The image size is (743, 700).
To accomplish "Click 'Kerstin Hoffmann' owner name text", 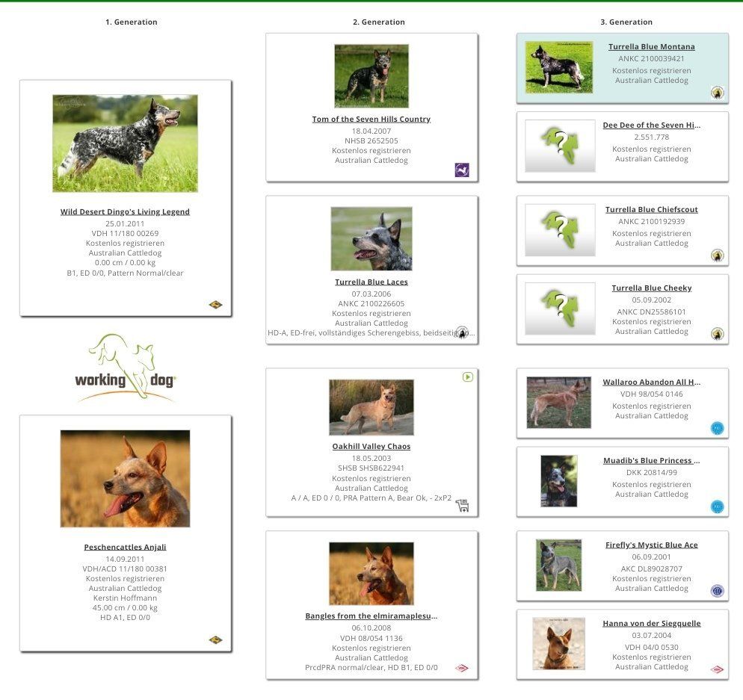I will [x=125, y=598].
